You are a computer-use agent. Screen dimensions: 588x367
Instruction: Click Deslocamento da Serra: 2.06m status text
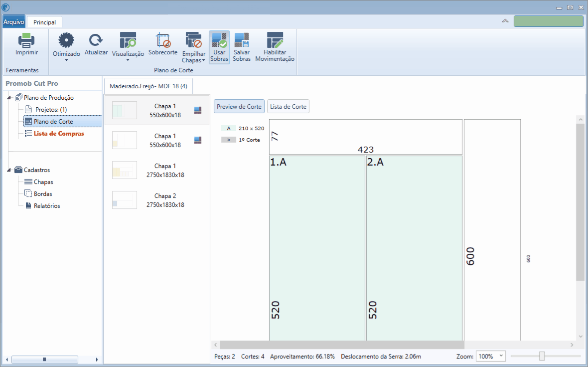pyautogui.click(x=381, y=357)
